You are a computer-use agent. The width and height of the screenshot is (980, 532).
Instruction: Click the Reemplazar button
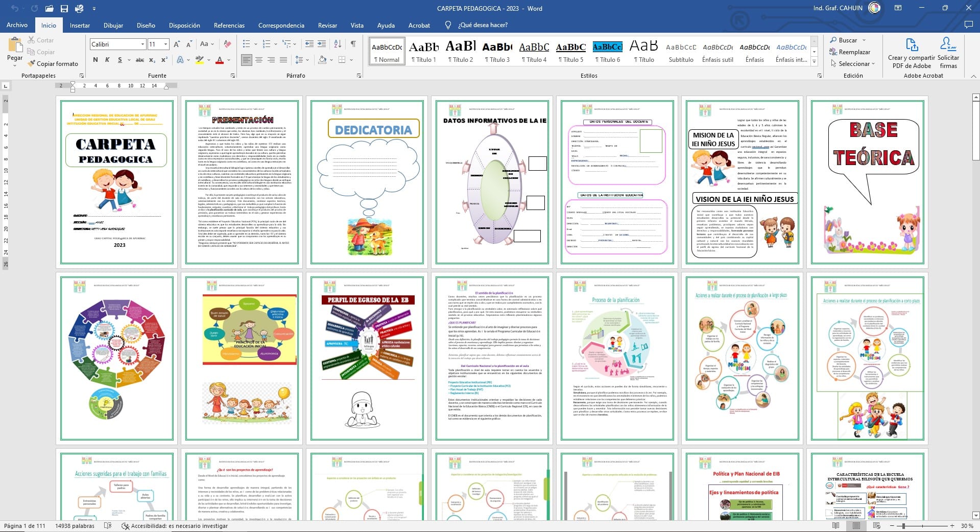[x=850, y=52]
